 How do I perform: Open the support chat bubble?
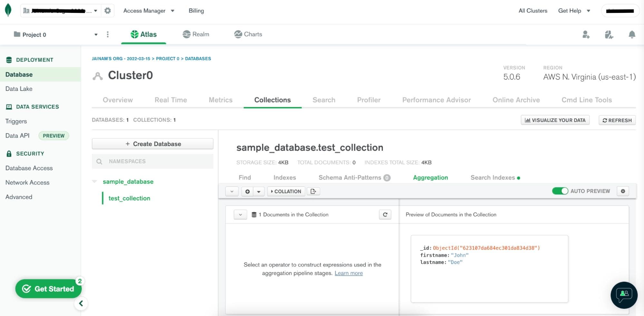[x=624, y=295]
